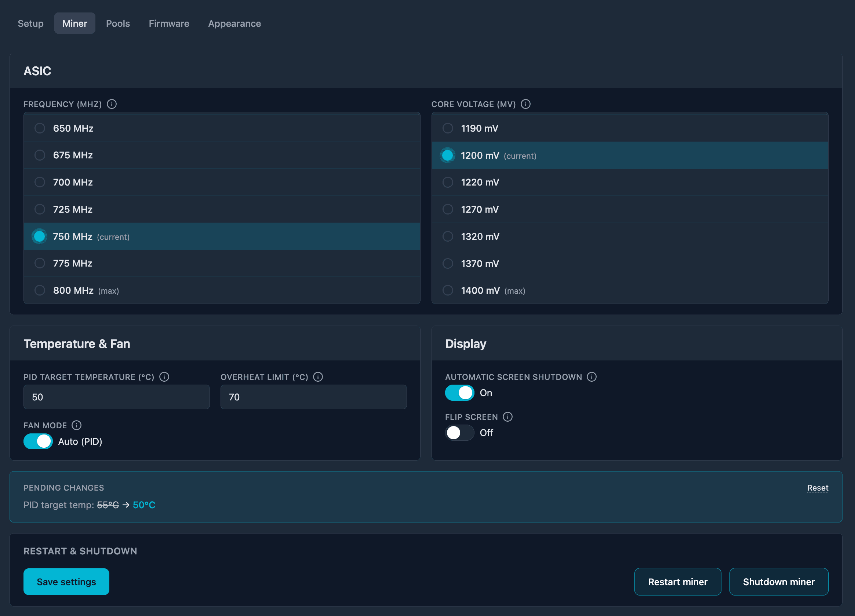855x616 pixels.
Task: Switch to the Pools tab
Action: [118, 23]
